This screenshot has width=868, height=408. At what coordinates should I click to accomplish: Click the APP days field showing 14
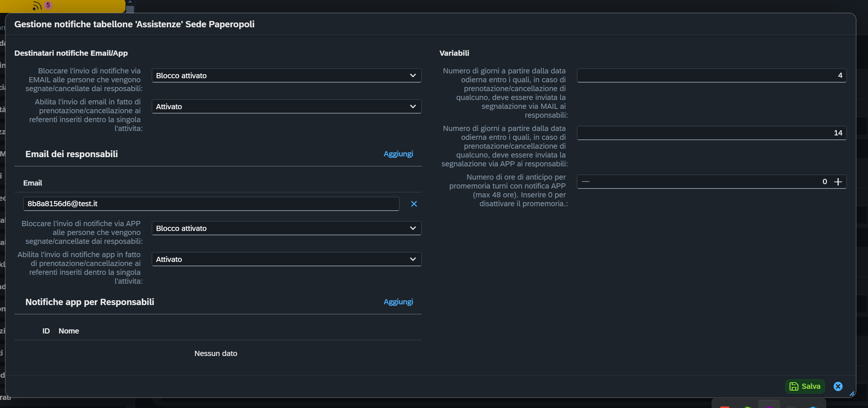coord(711,133)
